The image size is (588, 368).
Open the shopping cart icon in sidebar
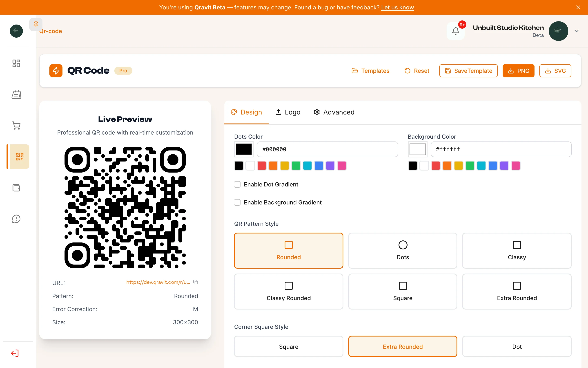(16, 126)
